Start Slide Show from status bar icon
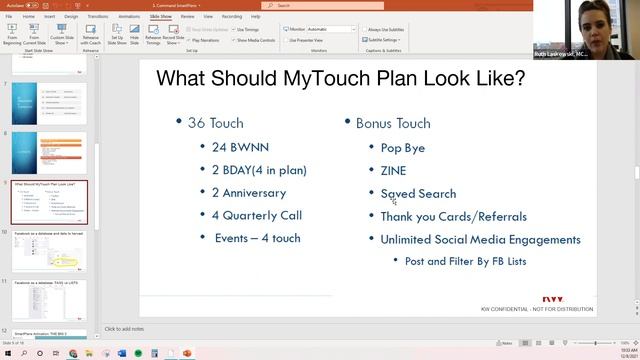This screenshot has height=360, width=640. 565,343
